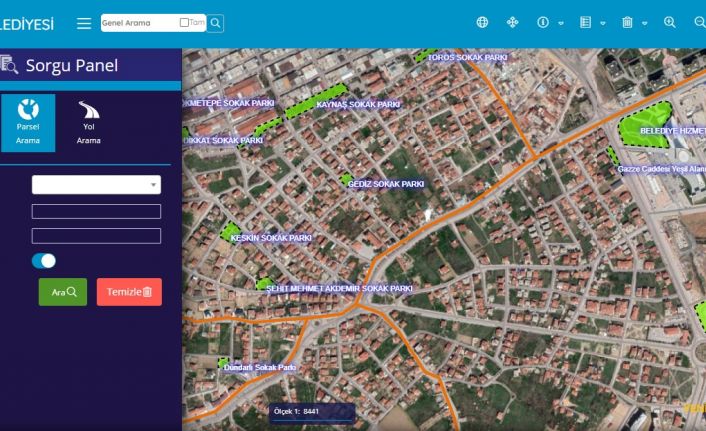Click the globe full-extent icon
This screenshot has width=706, height=431.
coord(482,22)
